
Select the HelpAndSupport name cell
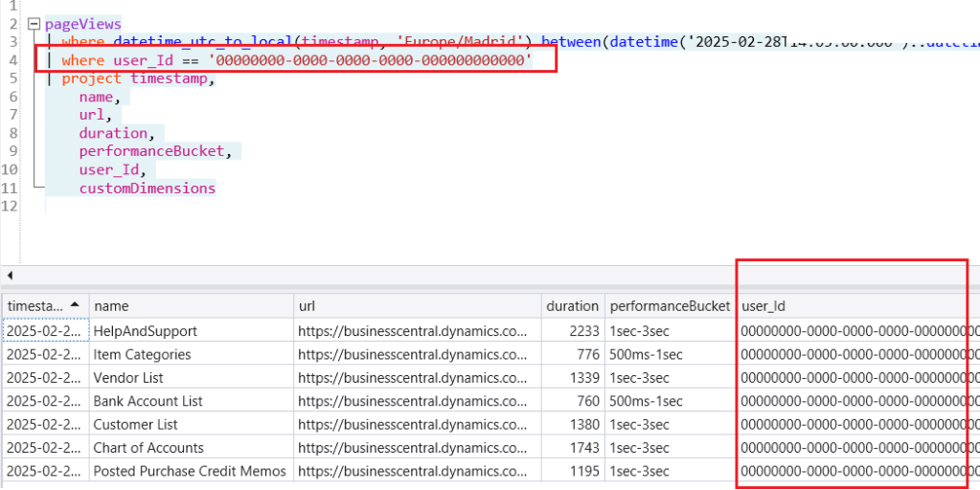[145, 330]
